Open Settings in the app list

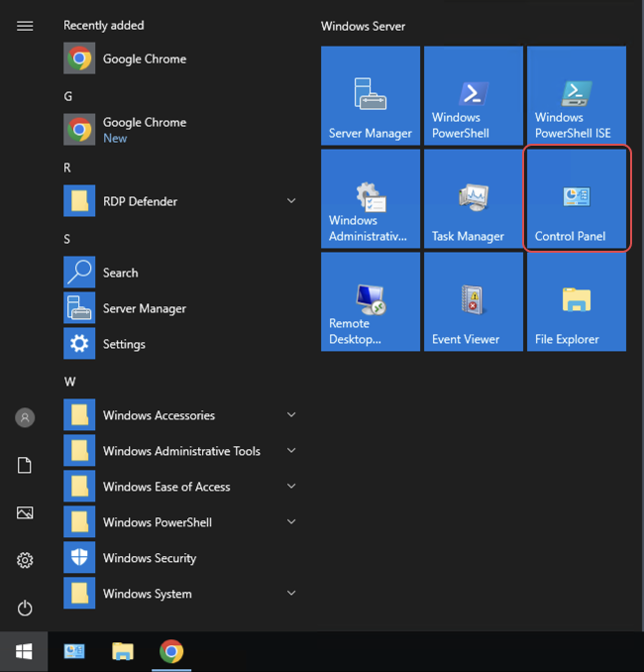(x=180, y=344)
